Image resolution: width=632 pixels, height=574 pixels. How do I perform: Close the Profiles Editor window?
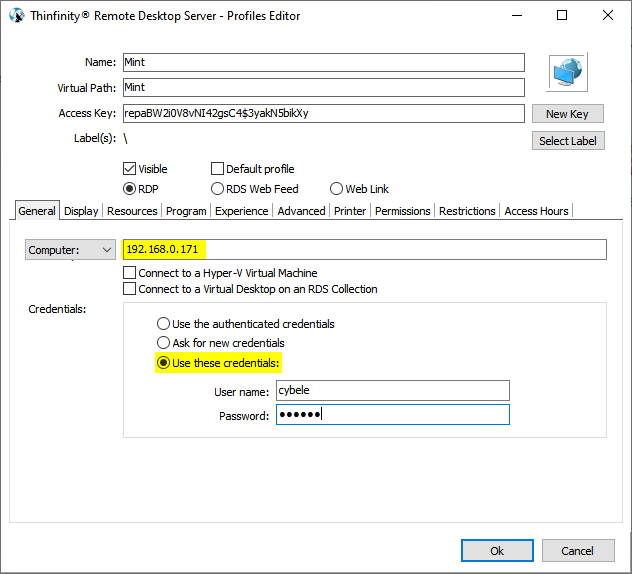point(607,15)
